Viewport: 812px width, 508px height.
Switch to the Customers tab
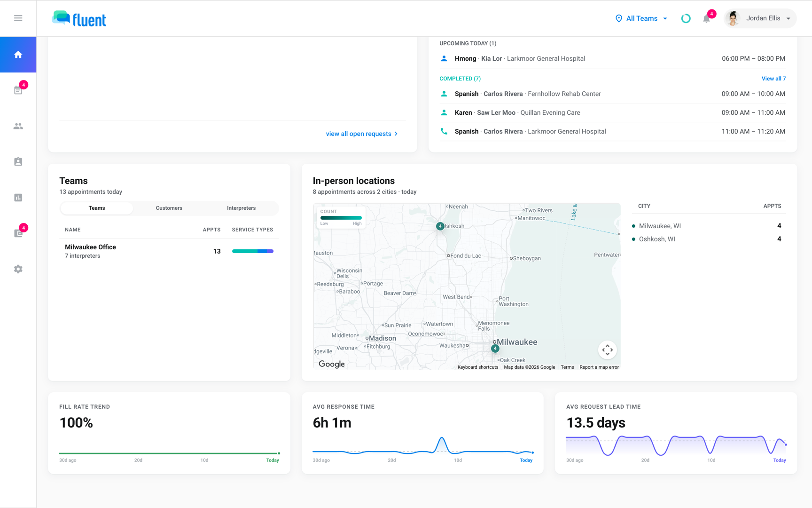coord(169,208)
